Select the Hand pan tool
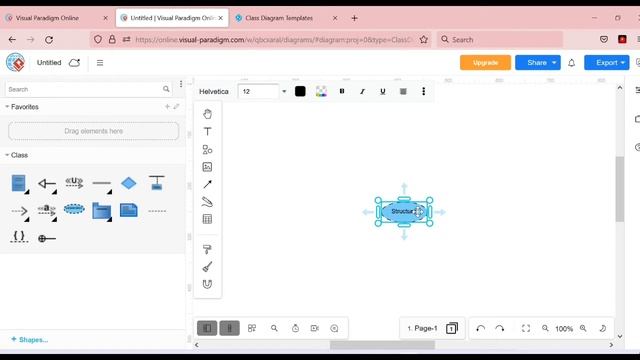 pos(207,114)
